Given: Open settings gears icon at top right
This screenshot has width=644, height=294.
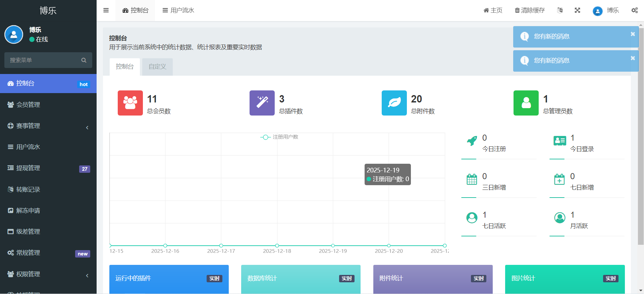Looking at the screenshot, I should (x=635, y=10).
